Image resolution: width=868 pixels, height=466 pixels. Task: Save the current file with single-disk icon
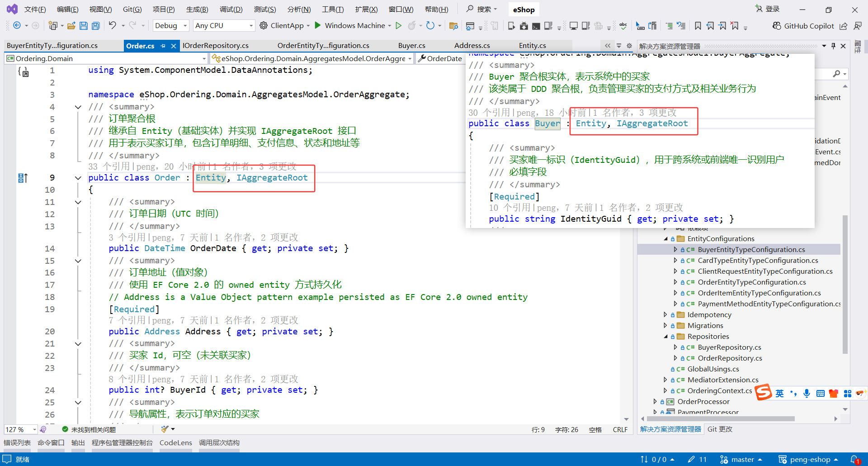84,26
